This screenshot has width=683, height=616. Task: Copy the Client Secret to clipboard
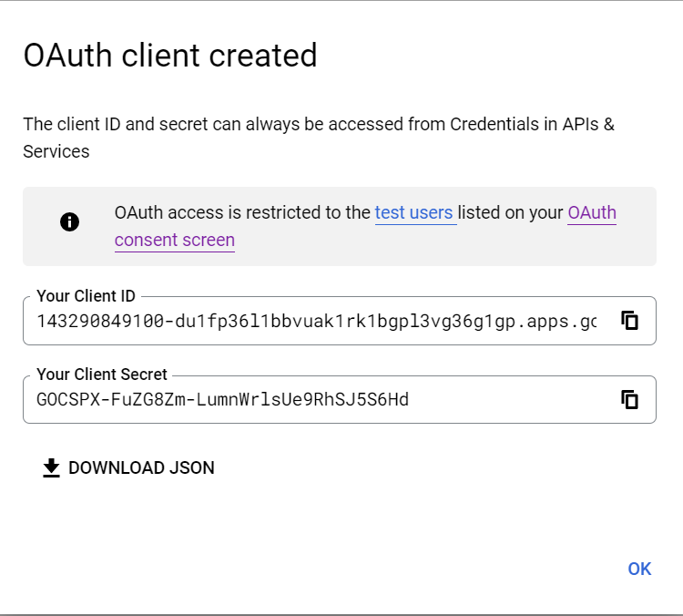click(629, 399)
